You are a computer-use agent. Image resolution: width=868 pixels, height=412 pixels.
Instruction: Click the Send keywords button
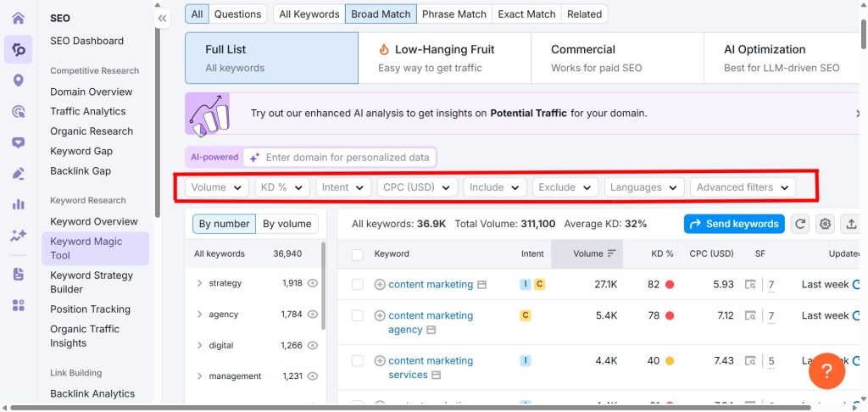click(x=733, y=224)
